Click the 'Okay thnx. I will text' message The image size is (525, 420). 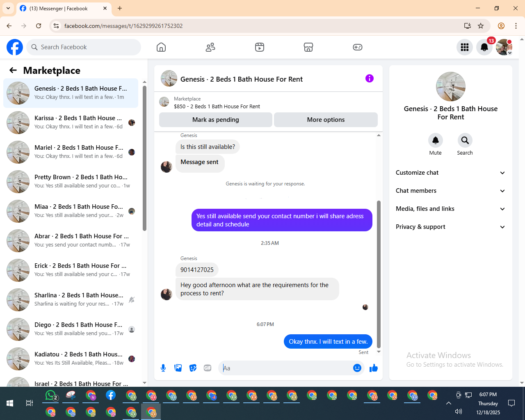pos(328,342)
